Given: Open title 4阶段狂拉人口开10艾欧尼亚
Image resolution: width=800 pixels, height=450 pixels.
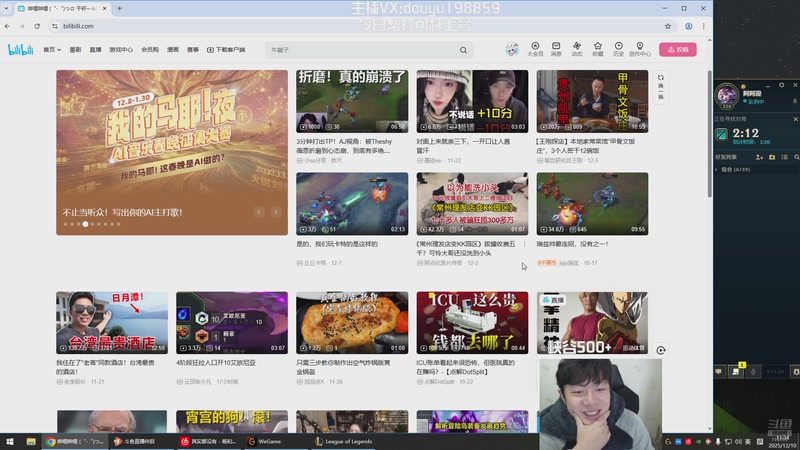Looking at the screenshot, I should (x=216, y=363).
